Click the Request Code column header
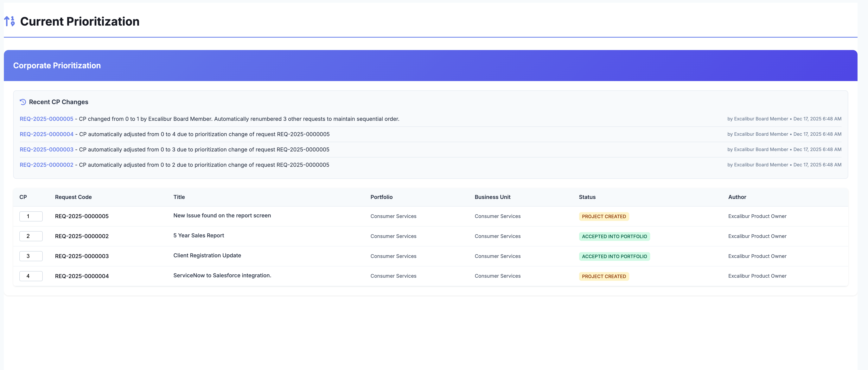This screenshot has height=370, width=868. click(x=73, y=197)
